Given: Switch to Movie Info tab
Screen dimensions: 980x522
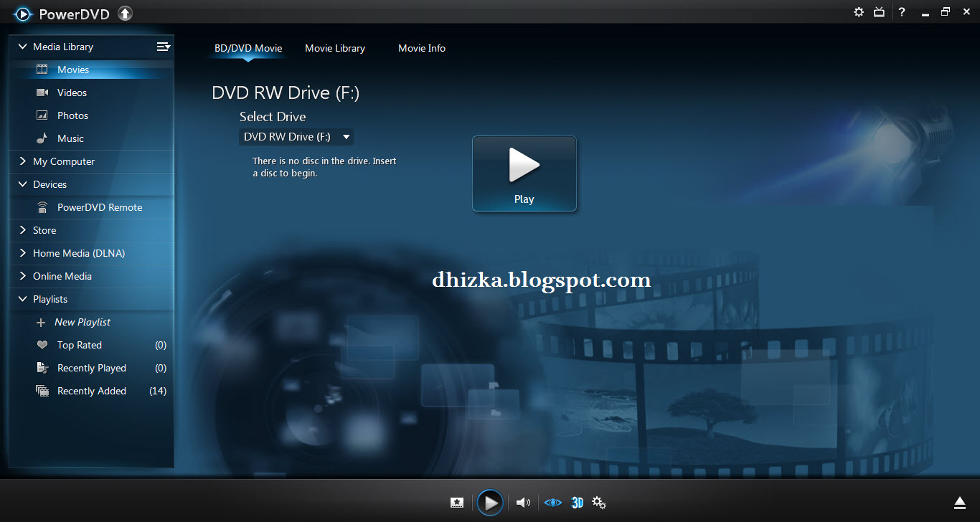Looking at the screenshot, I should [422, 48].
